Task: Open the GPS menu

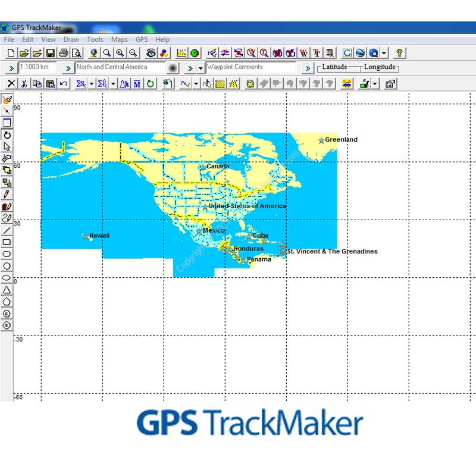Action: [142, 39]
